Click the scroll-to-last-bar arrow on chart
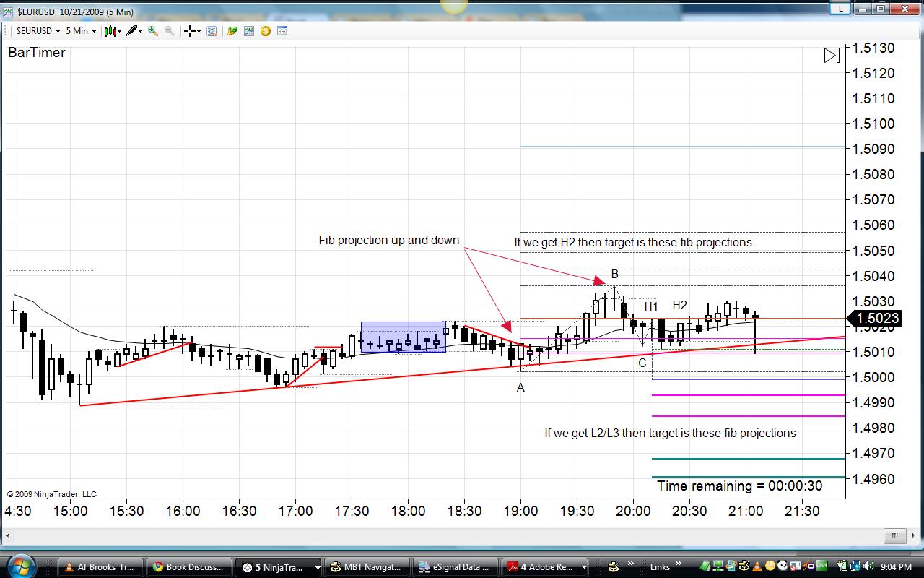The width and height of the screenshot is (924, 578). tap(832, 56)
